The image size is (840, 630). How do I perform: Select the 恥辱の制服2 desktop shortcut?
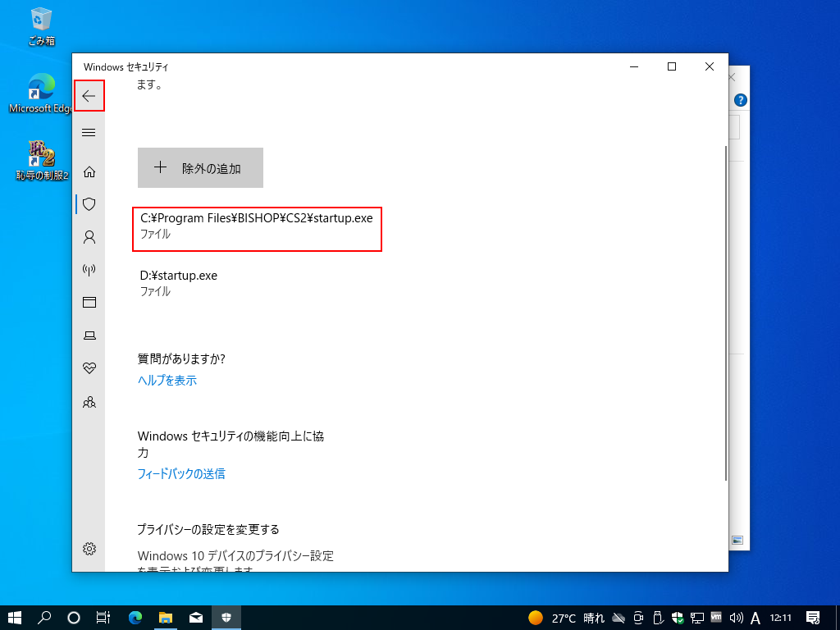(x=42, y=160)
